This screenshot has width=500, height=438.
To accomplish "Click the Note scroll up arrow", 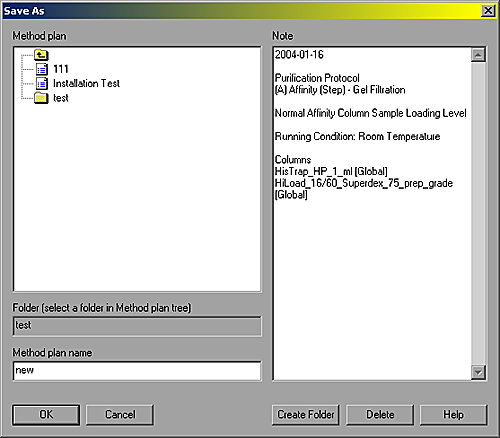I will [478, 55].
